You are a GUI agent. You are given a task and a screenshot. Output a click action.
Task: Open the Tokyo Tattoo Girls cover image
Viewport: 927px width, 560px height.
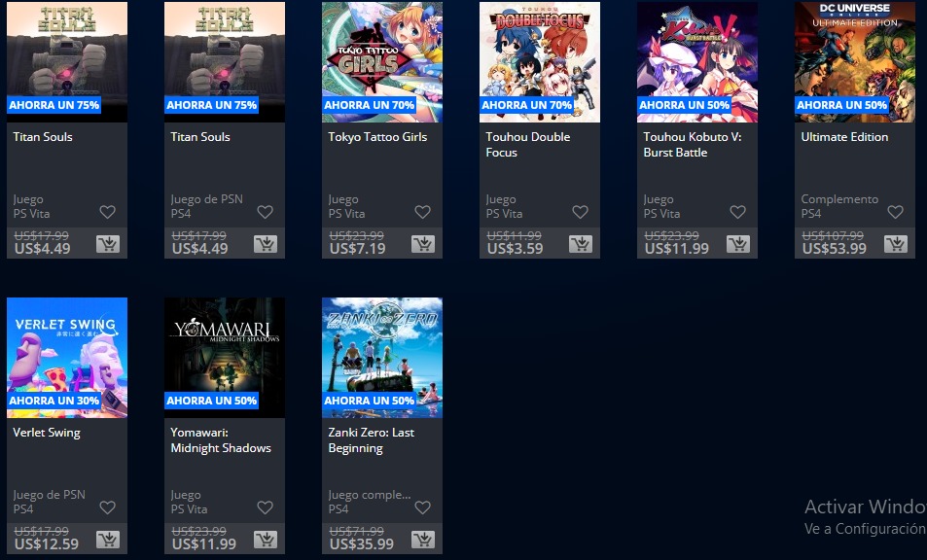pyautogui.click(x=382, y=62)
